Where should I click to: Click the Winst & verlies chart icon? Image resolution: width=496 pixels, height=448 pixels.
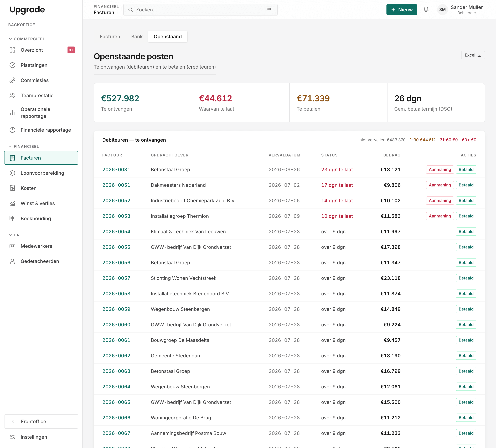point(12,203)
